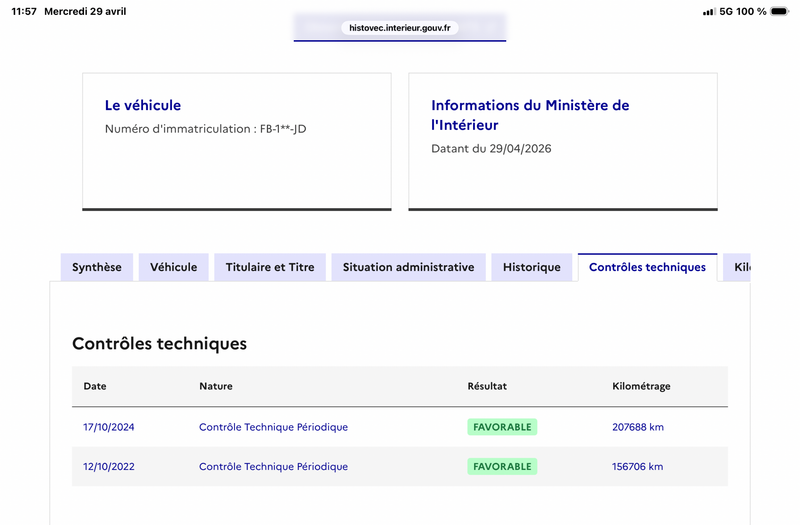Click the 12/10/2022 inspection date
Image resolution: width=800 pixels, height=525 pixels.
109,466
